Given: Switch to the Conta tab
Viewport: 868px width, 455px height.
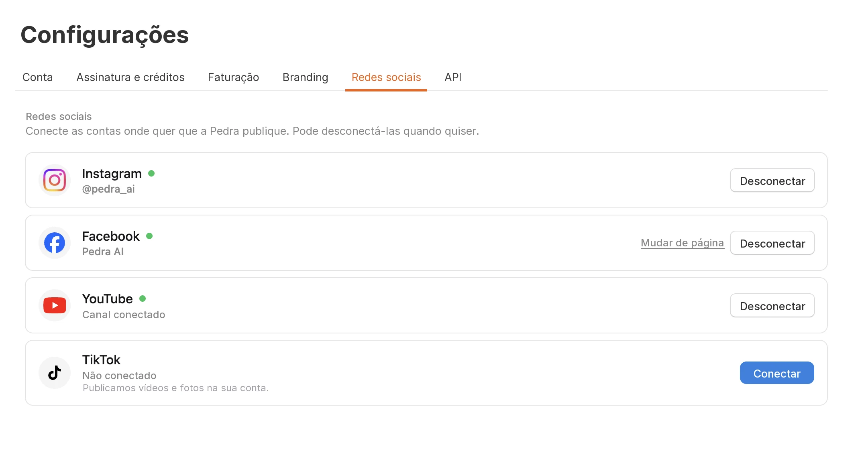Looking at the screenshot, I should [38, 77].
